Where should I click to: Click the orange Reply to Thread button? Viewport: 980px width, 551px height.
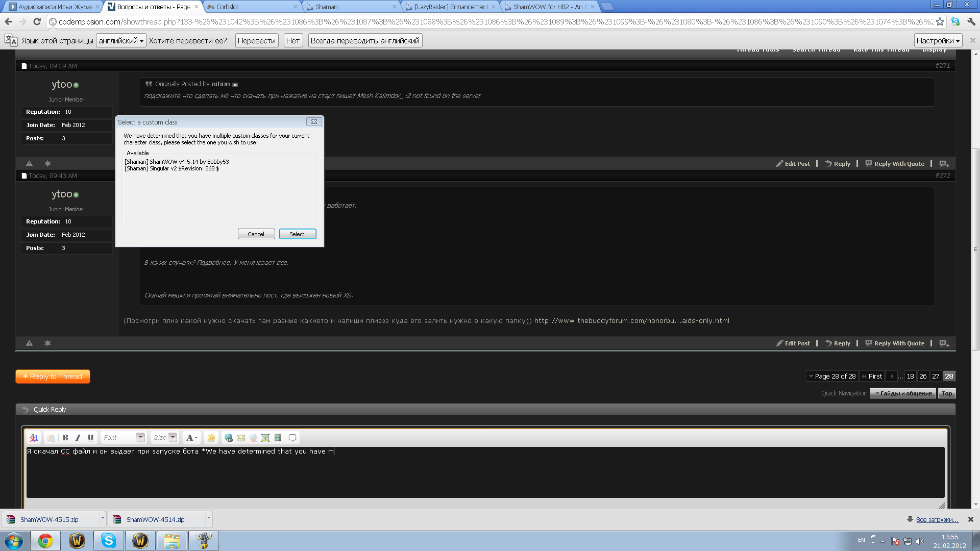(x=53, y=377)
